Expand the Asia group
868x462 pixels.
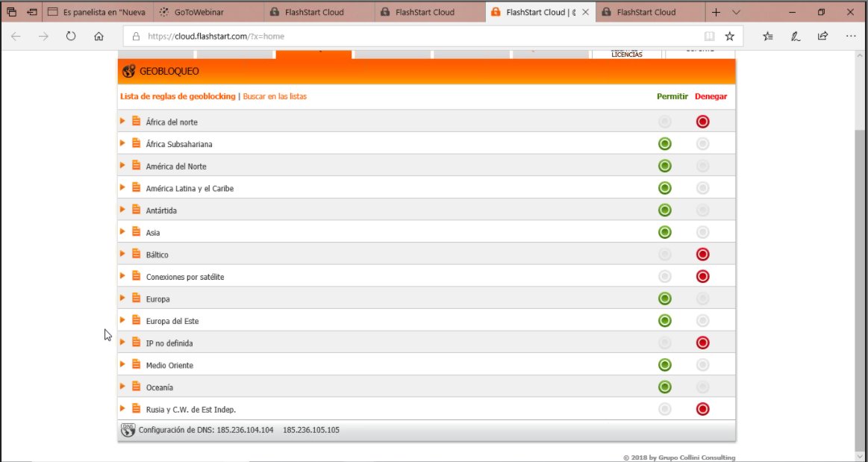click(x=123, y=231)
